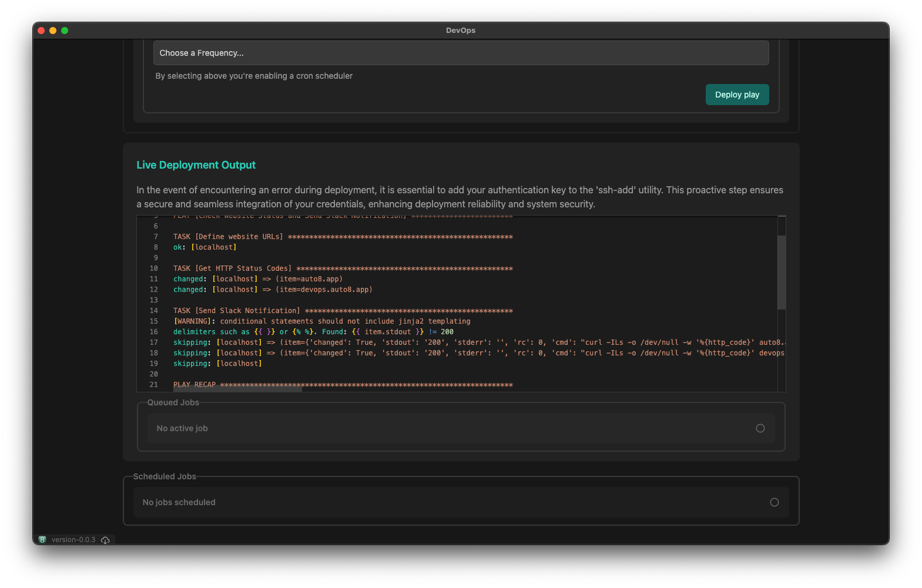The image size is (922, 588).
Task: Click the TASK [Send Slack Notification] line
Action: tap(343, 311)
